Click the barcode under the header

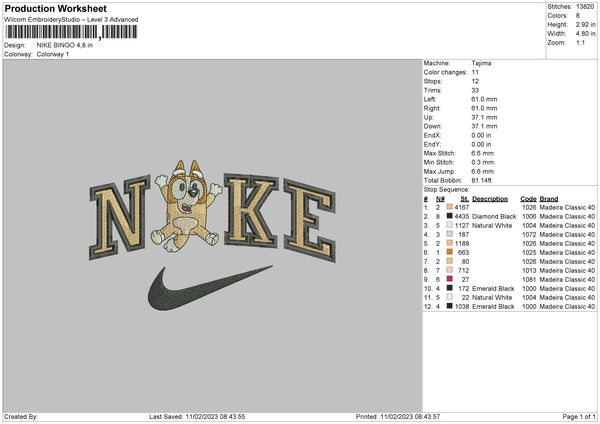71,32
